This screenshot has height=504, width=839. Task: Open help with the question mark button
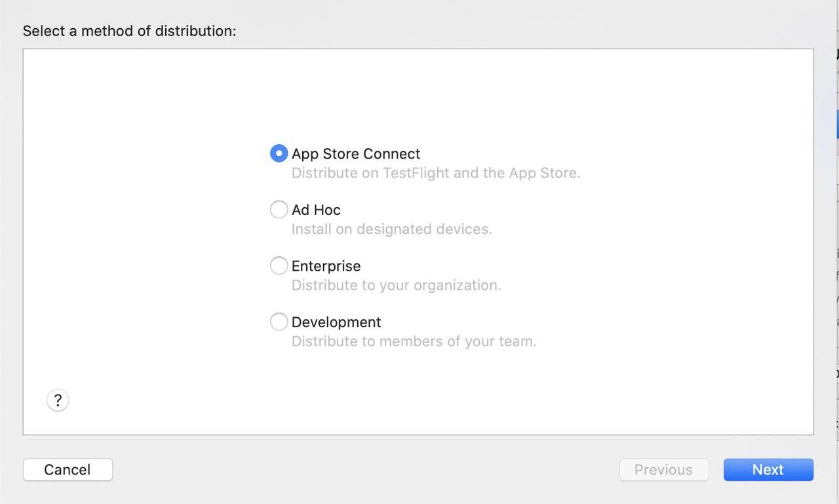coord(58,400)
